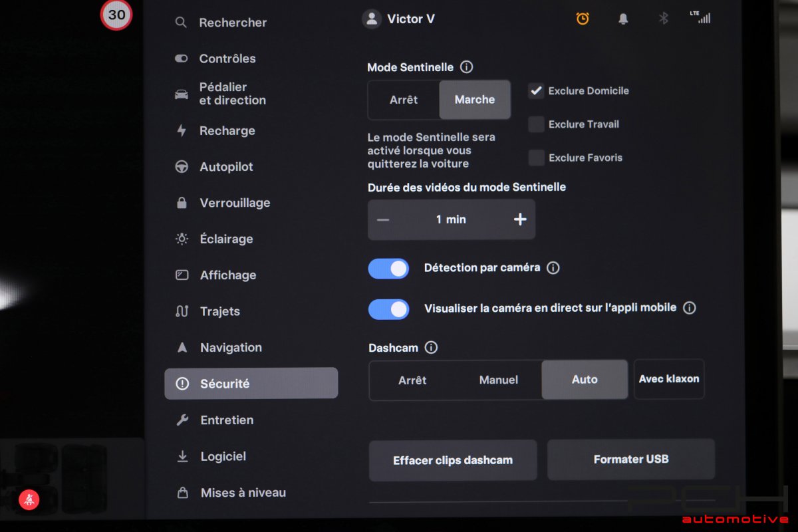Click the arrow Navigation icon
Image resolution: width=798 pixels, height=532 pixels.
pyautogui.click(x=182, y=347)
